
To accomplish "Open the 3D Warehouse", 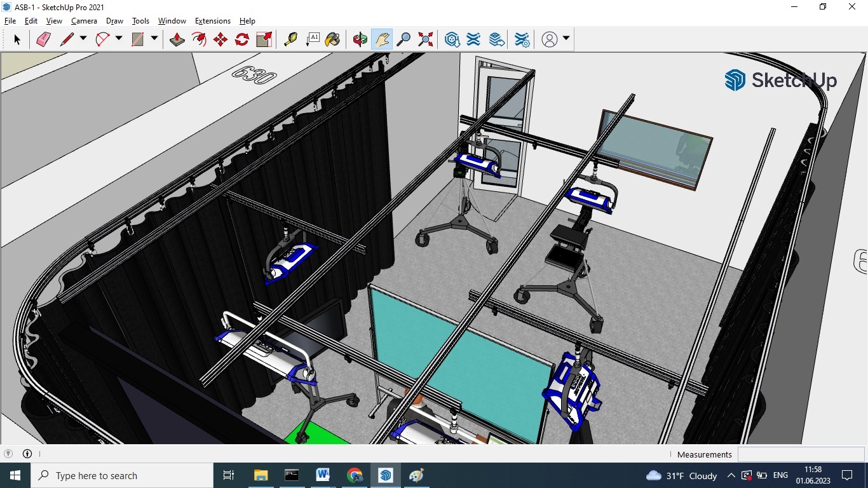I will [452, 39].
